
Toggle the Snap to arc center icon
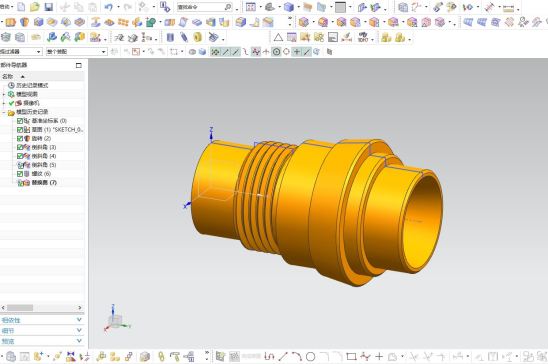pos(276,52)
